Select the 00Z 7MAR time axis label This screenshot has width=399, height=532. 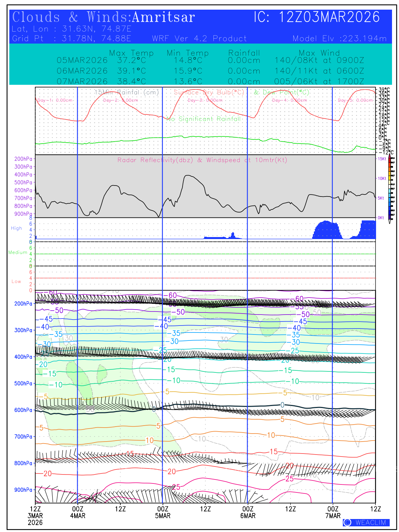tap(333, 512)
